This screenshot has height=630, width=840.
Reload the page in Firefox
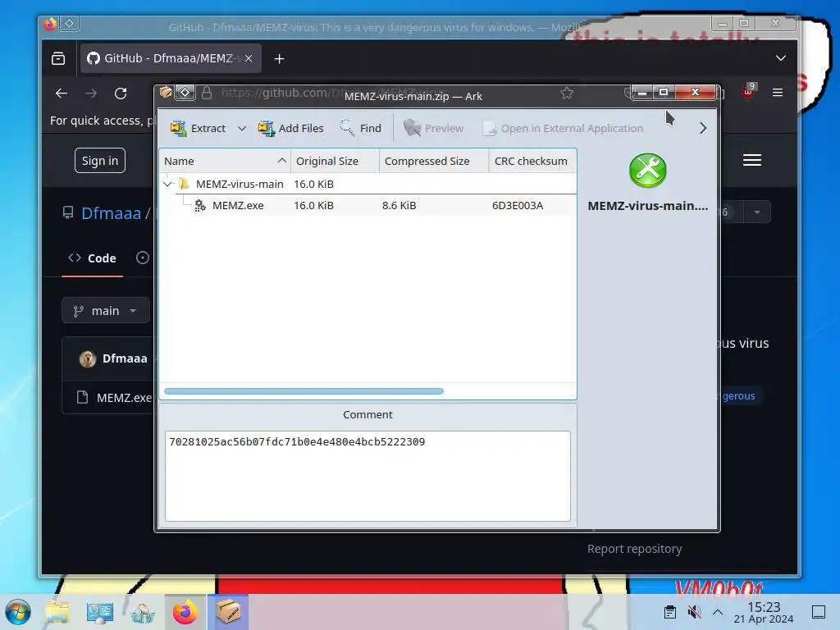pyautogui.click(x=121, y=94)
